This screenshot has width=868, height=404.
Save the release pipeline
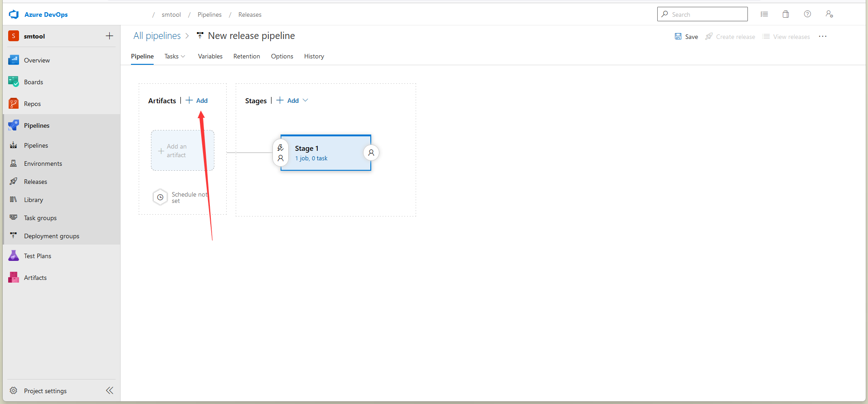686,37
